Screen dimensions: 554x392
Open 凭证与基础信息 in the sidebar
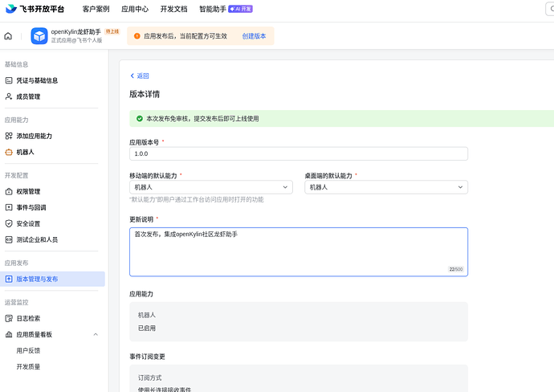(37, 80)
